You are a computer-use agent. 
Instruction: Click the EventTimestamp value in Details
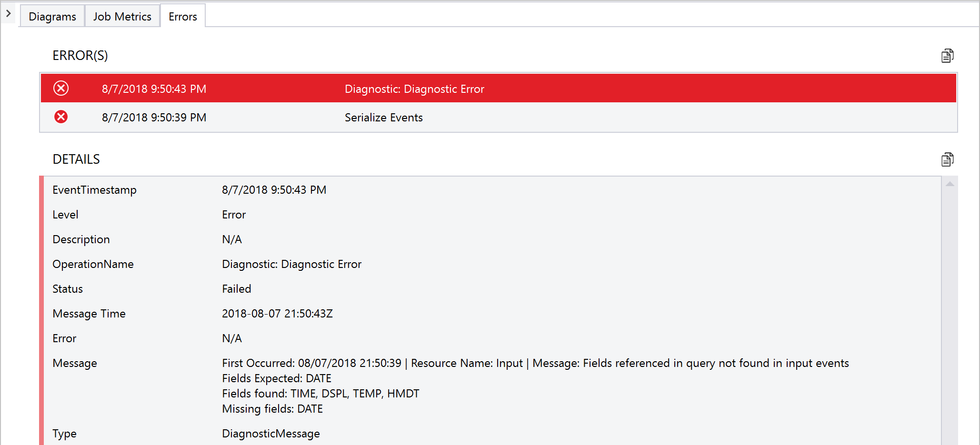point(274,189)
